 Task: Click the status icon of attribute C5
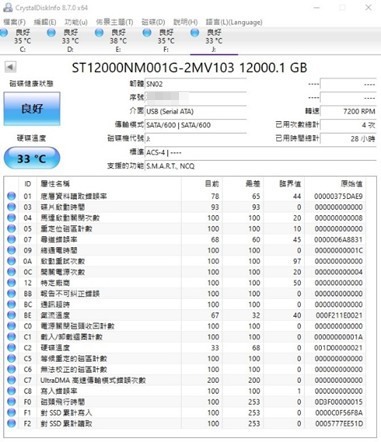point(11,359)
